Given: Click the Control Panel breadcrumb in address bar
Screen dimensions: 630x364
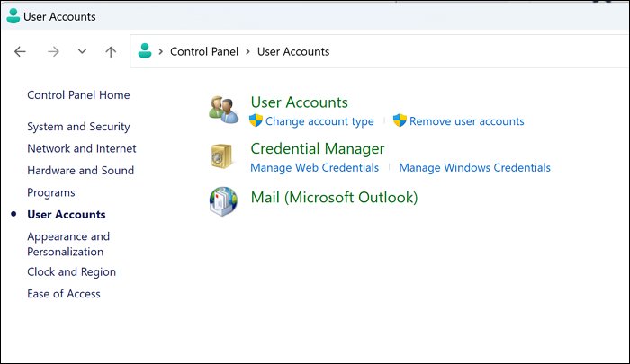Looking at the screenshot, I should (204, 52).
